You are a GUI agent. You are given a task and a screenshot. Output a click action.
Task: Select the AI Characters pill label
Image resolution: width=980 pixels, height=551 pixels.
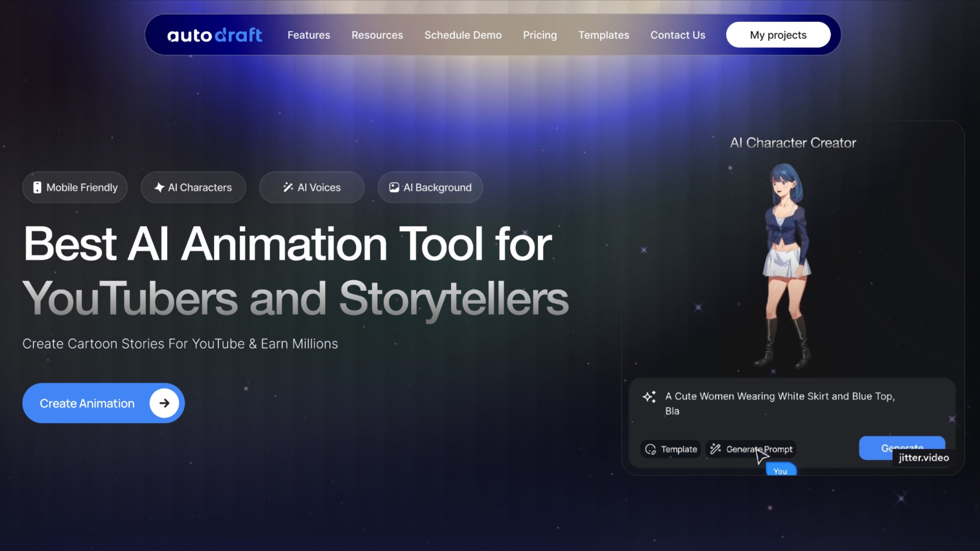tap(200, 187)
